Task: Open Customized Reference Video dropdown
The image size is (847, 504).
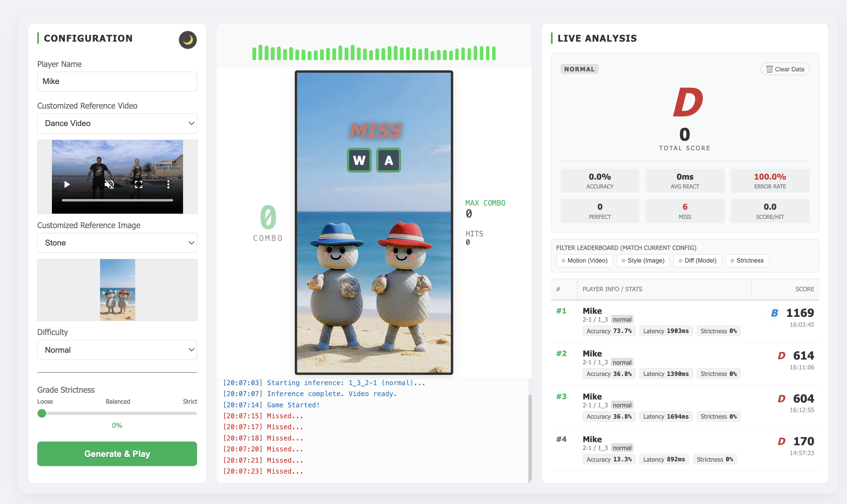Action: point(117,123)
